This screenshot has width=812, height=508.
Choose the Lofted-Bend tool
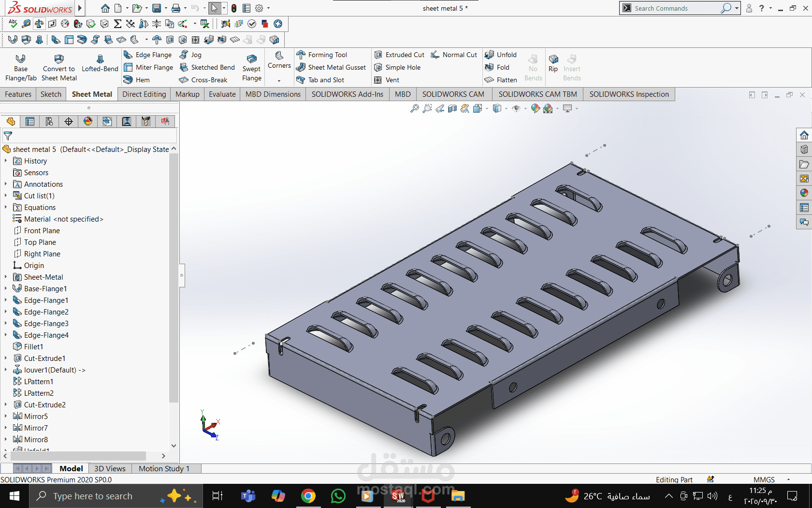tap(100, 63)
